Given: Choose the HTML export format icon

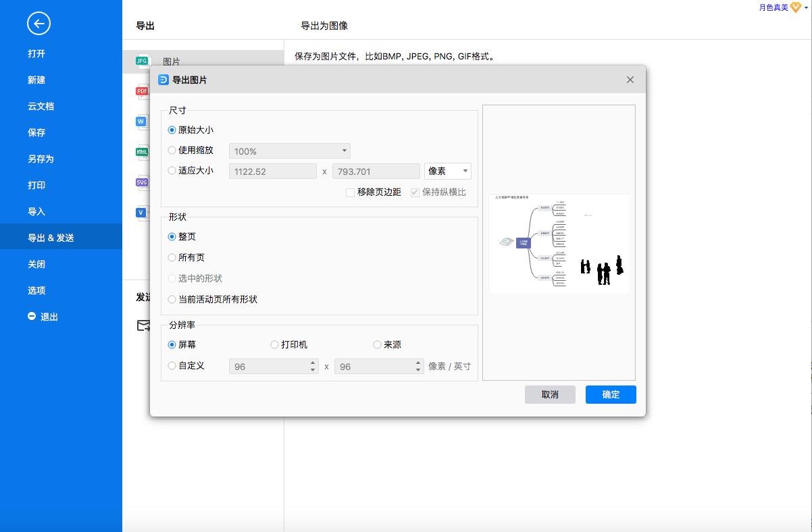Looking at the screenshot, I should (141, 151).
